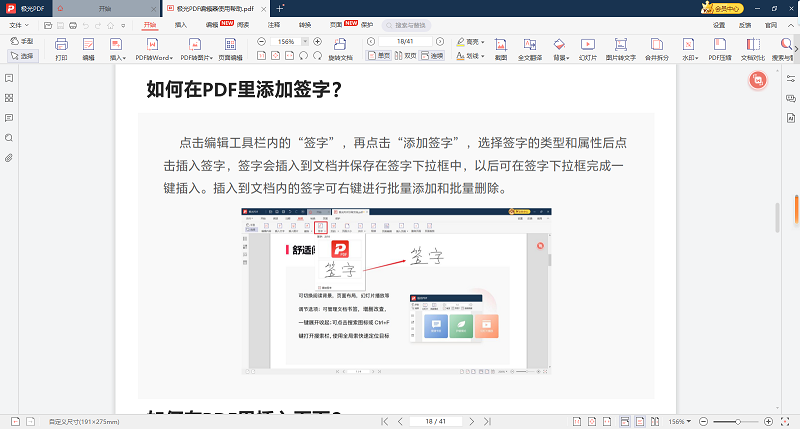This screenshot has height=429, width=800.
Task: Switch to single page (单页) view
Action: 379,56
